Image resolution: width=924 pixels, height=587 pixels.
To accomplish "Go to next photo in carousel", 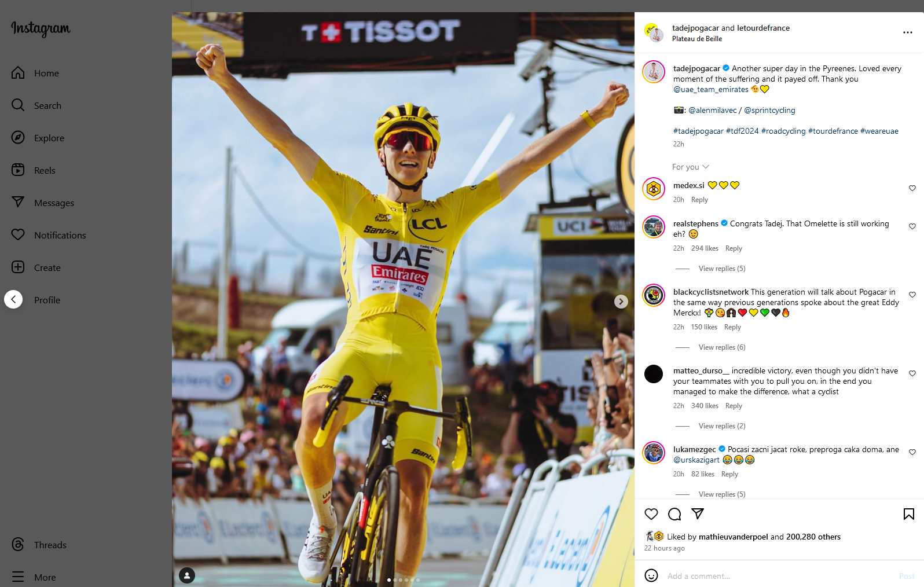I will pyautogui.click(x=621, y=302).
